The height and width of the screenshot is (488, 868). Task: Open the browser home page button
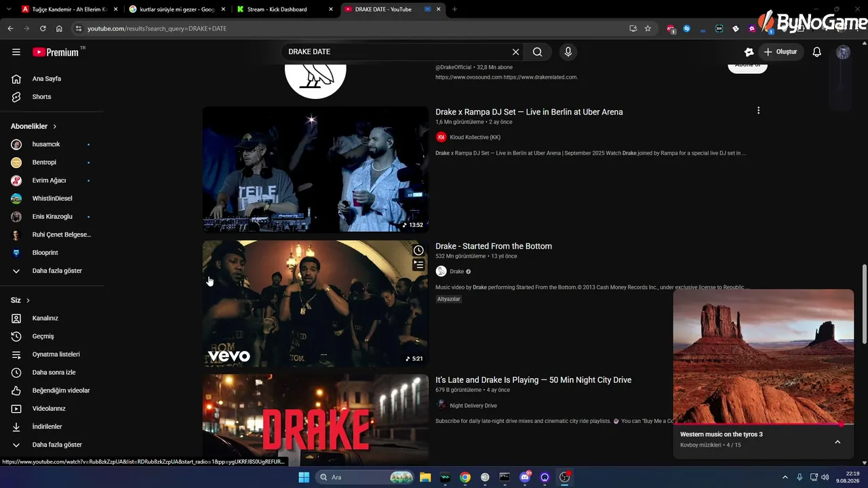[x=59, y=28]
